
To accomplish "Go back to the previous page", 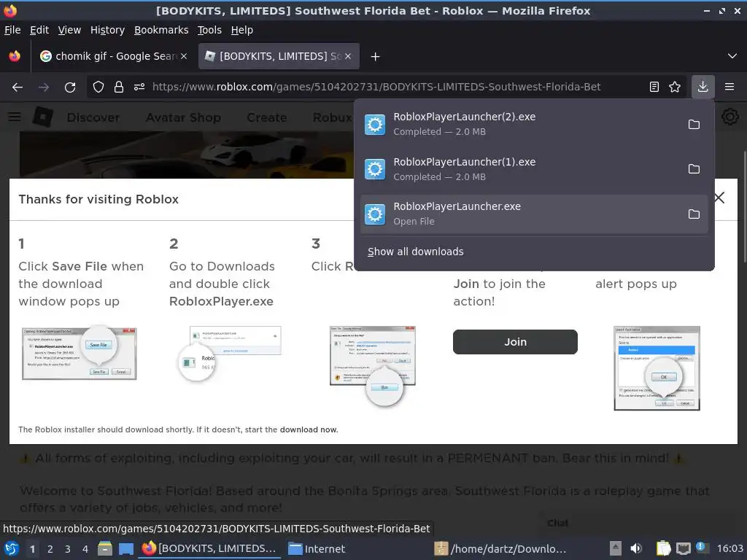I will point(18,87).
